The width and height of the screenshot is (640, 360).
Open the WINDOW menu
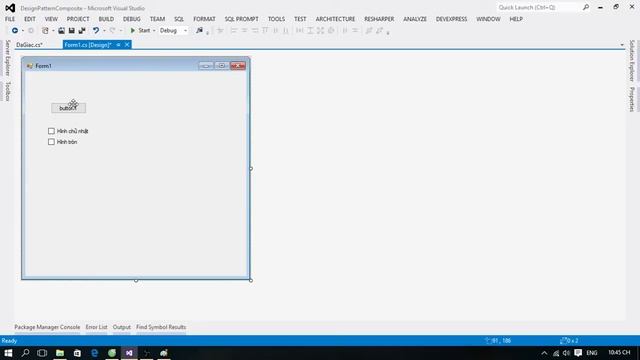(488, 19)
